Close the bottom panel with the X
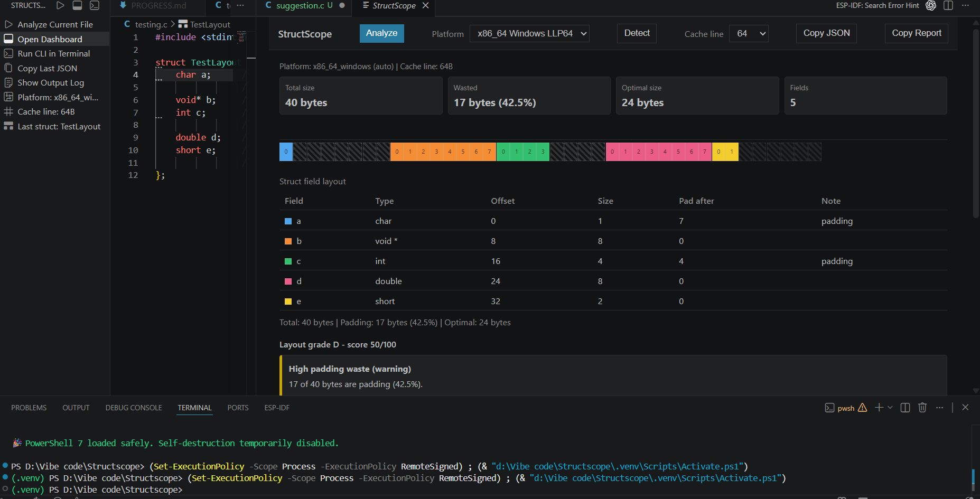Image resolution: width=980 pixels, height=499 pixels. 965,407
